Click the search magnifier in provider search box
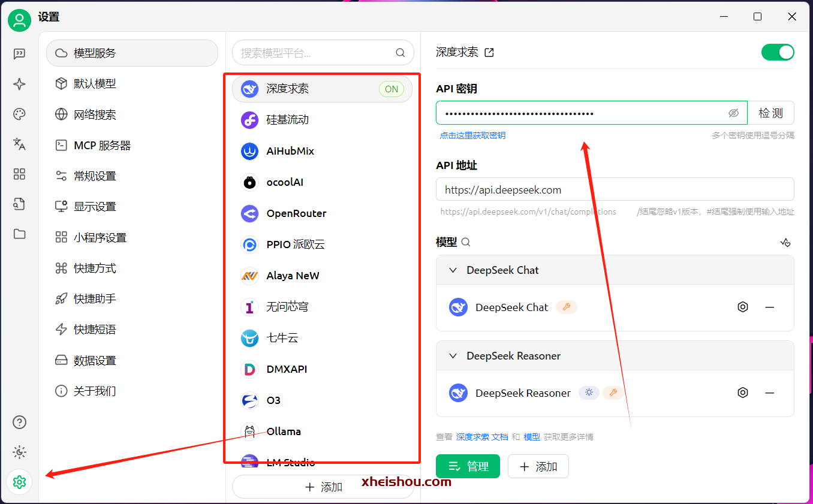 pyautogui.click(x=401, y=53)
